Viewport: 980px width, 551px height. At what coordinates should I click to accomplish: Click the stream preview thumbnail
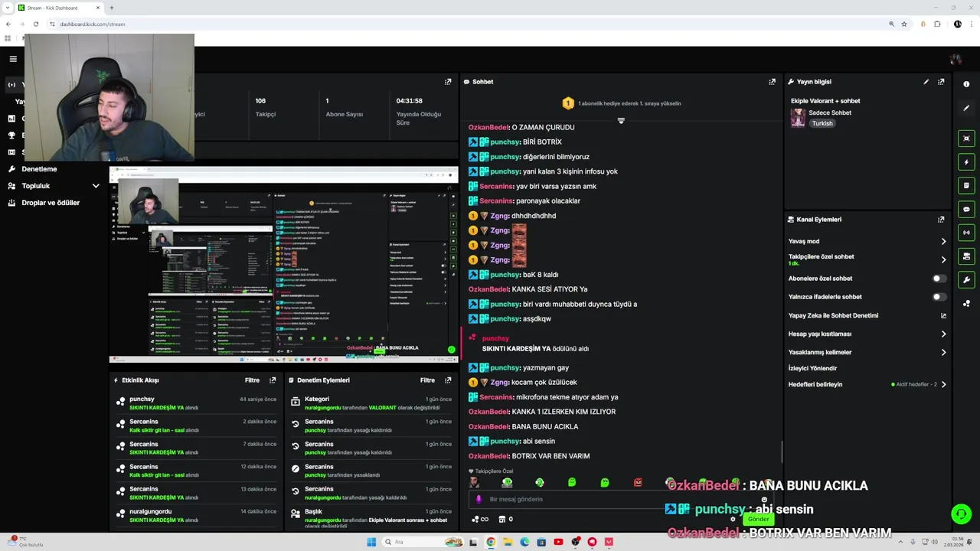tap(284, 264)
